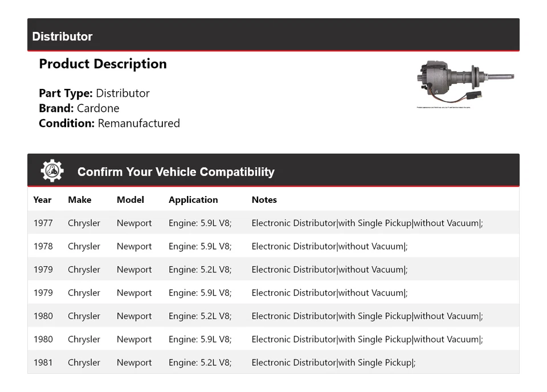Click the 1978 year cell

coord(43,247)
